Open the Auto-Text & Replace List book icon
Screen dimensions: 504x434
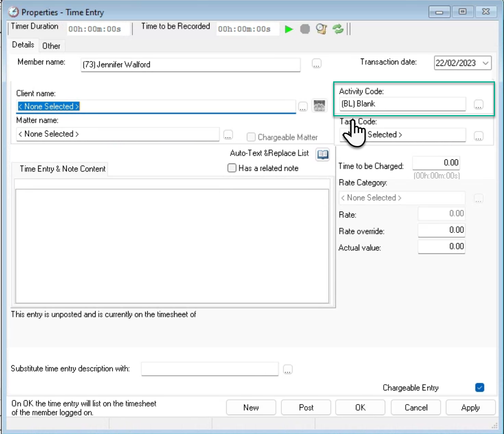point(323,154)
